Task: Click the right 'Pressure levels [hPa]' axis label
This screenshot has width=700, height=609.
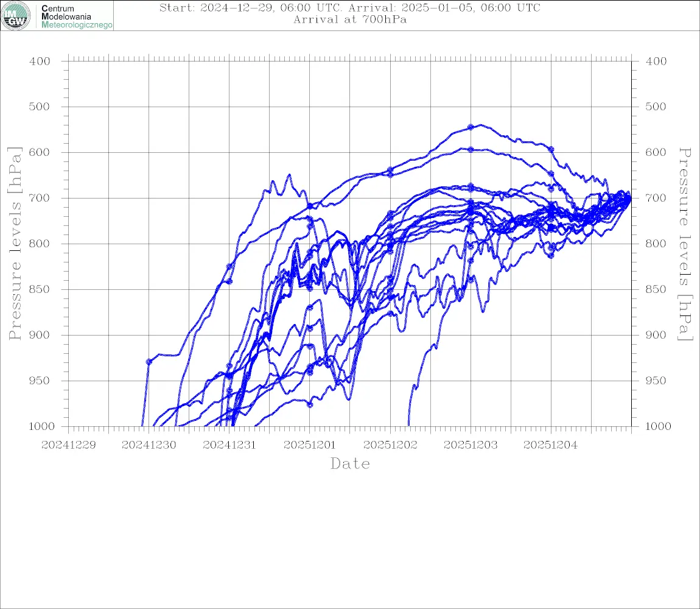Action: click(x=685, y=244)
